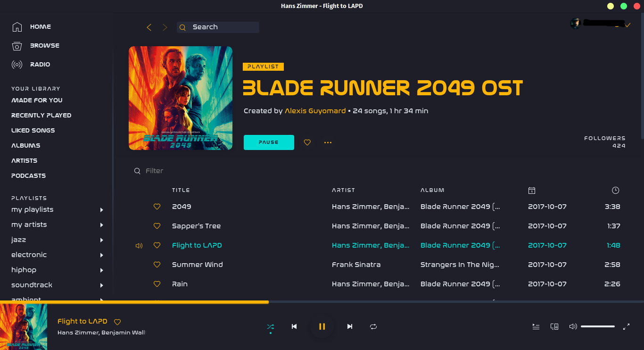Click the Blade Runner 2049 playlist cover
The height and width of the screenshot is (350, 644).
[181, 98]
